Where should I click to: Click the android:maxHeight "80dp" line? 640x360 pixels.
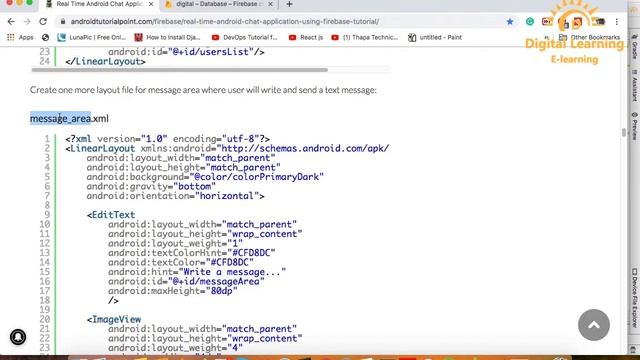tap(173, 291)
